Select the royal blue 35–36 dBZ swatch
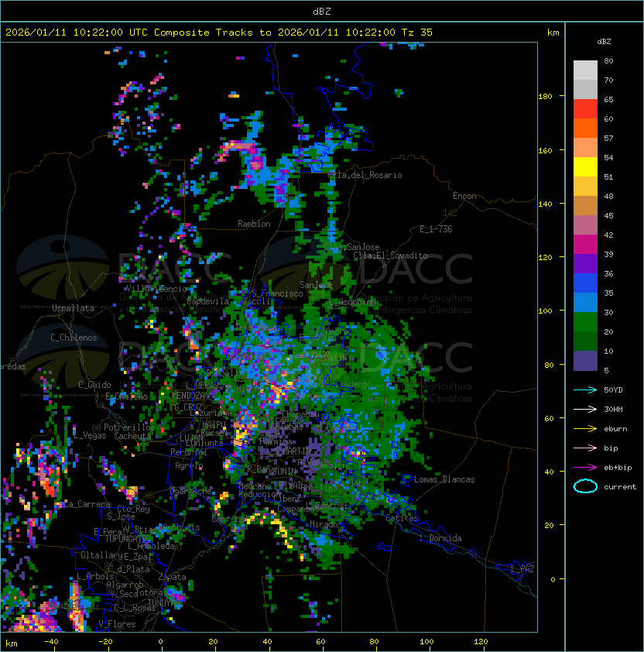644x652 pixels. tap(585, 283)
